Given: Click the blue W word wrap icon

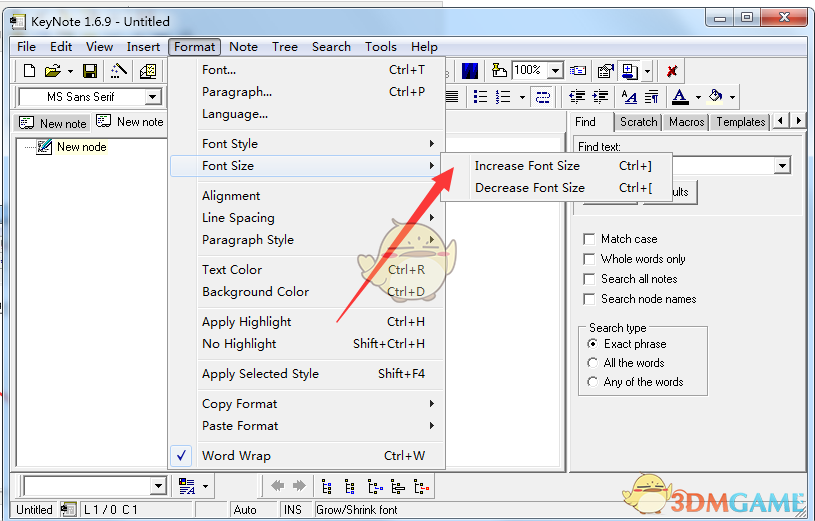Looking at the screenshot, I should tap(469, 71).
